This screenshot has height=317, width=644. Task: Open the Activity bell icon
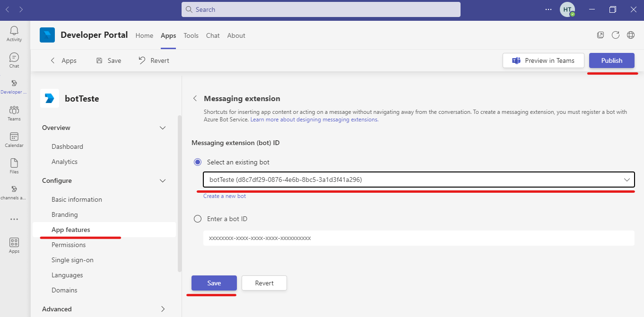tap(14, 31)
